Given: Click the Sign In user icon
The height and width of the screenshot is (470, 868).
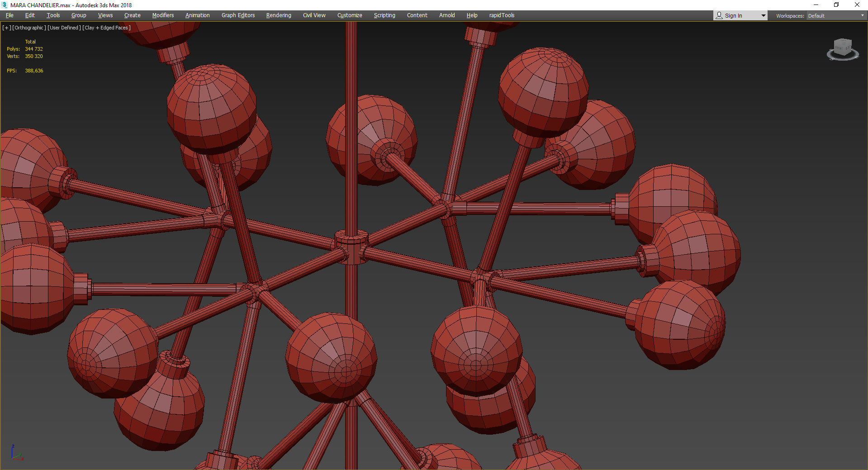Looking at the screenshot, I should point(719,15).
